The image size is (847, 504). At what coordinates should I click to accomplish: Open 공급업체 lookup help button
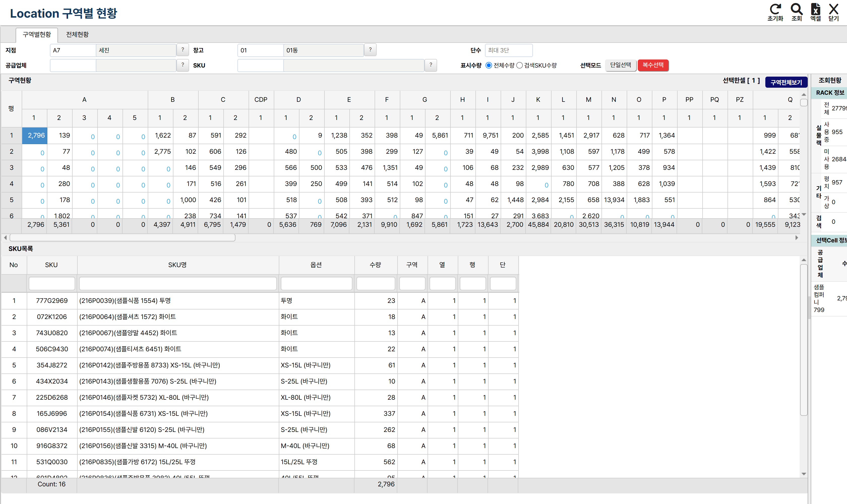pos(183,65)
